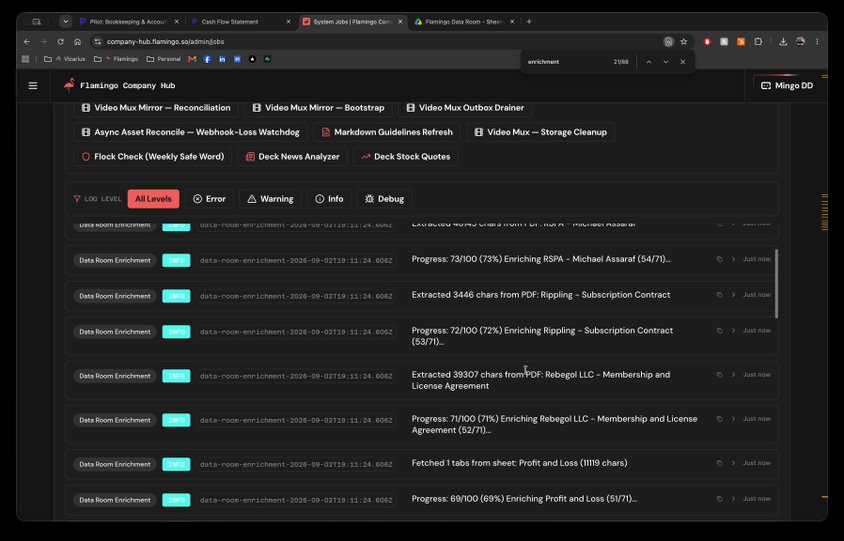
Task: Filter logs by Debug level
Action: click(x=384, y=199)
